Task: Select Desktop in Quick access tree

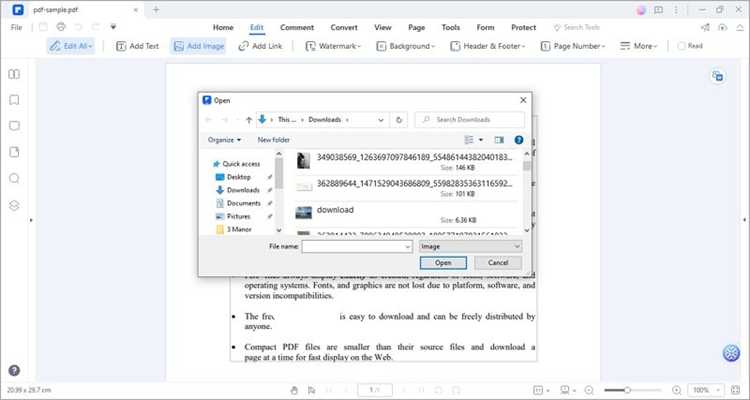Action: tap(239, 177)
